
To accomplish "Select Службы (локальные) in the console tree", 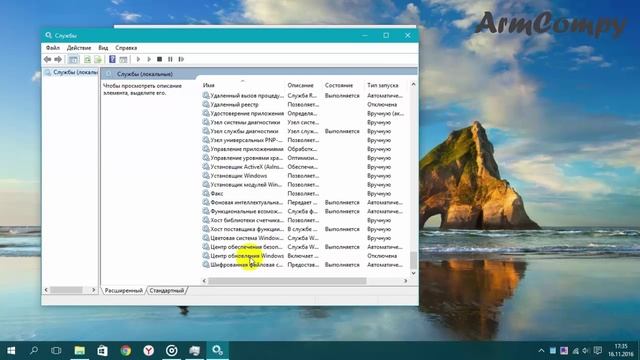I will pos(71,72).
